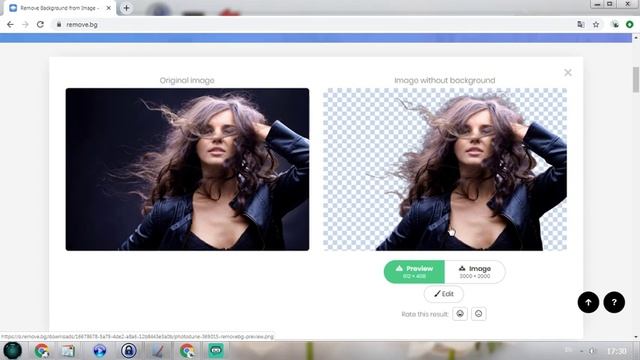The image size is (640, 360).
Task: Open the browser extension icon beside the star
Action: point(615,24)
